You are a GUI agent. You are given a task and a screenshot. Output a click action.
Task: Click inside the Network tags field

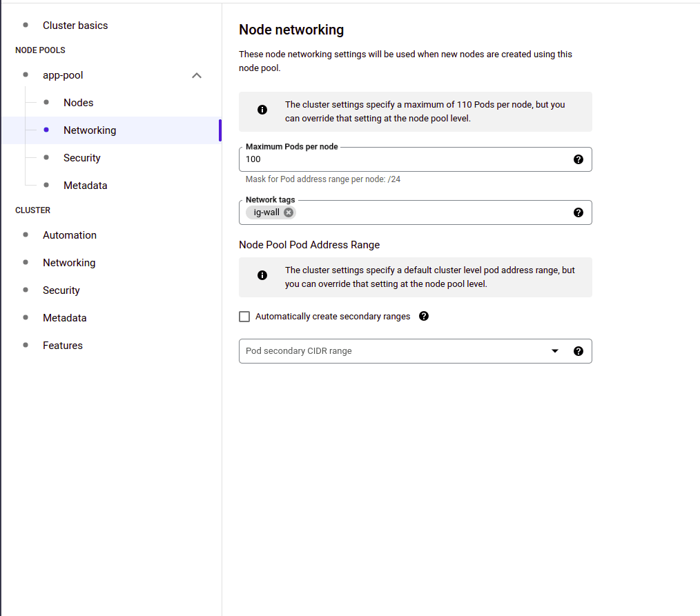click(x=433, y=212)
